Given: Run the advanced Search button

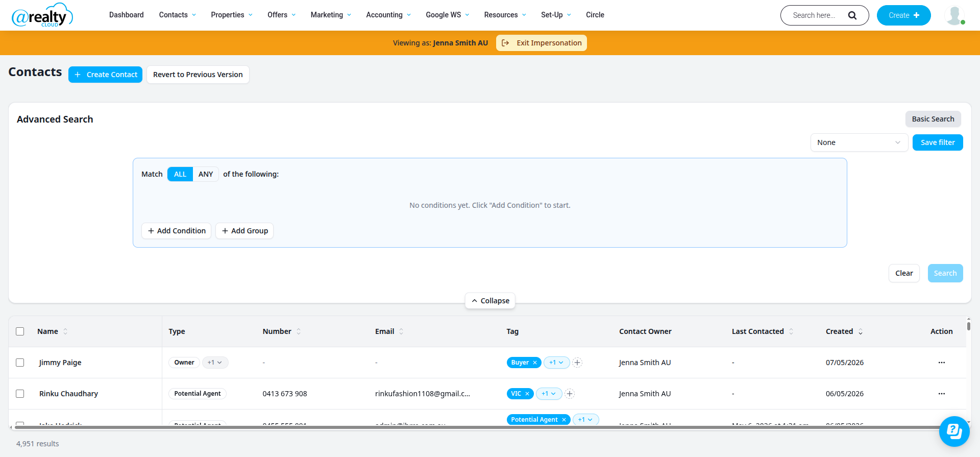Looking at the screenshot, I should point(945,273).
